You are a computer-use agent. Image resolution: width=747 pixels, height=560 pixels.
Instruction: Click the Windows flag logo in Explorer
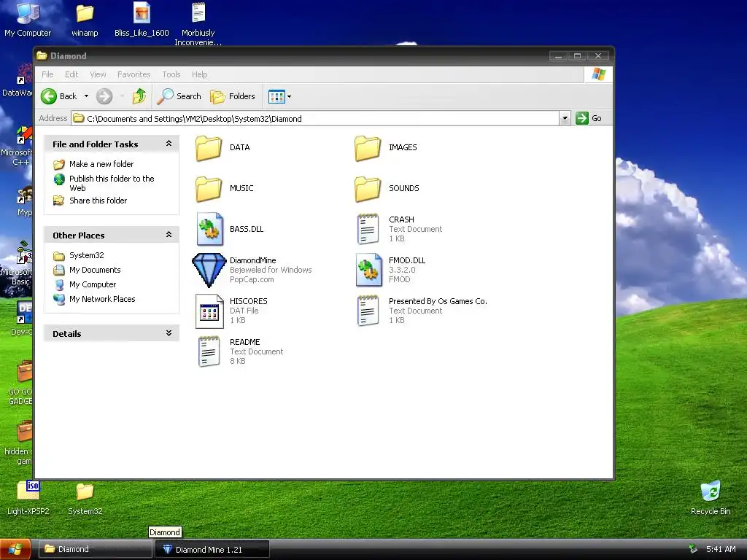coord(598,74)
